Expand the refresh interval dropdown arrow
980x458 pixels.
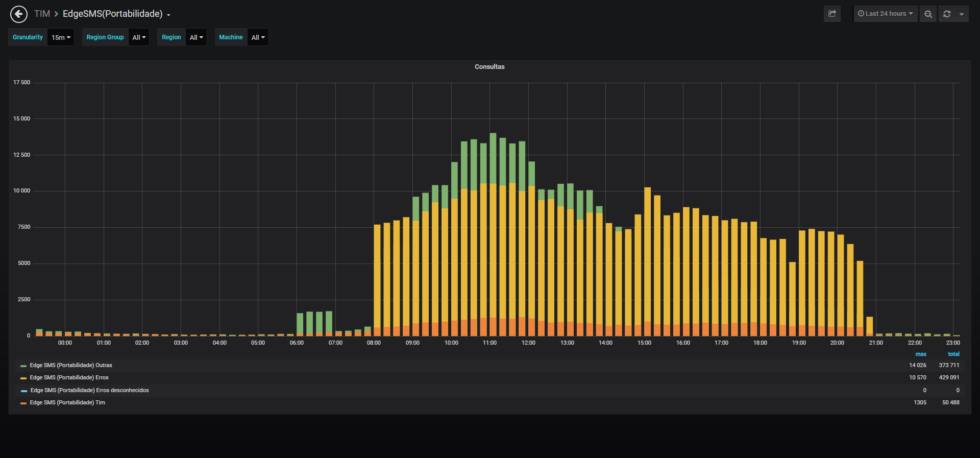[x=962, y=14]
